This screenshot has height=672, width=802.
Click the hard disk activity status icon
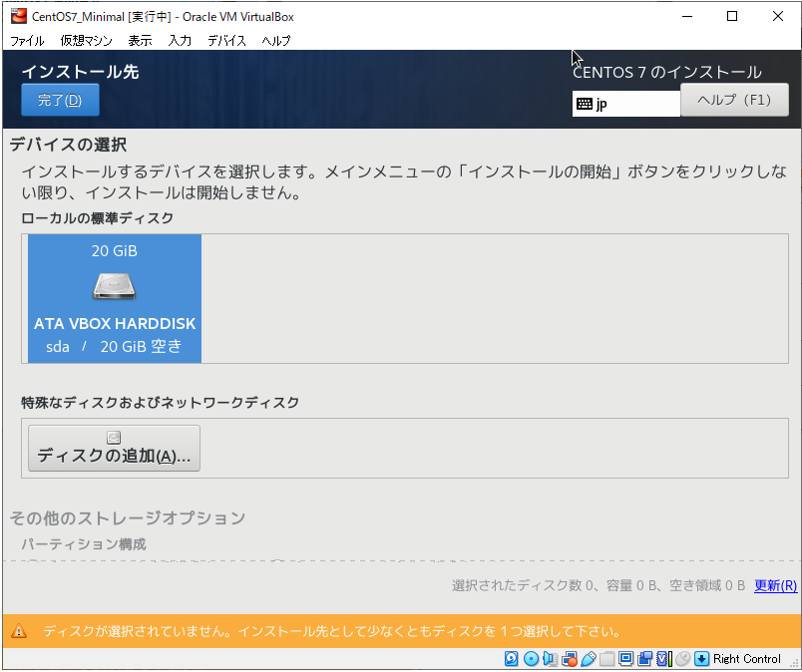[512, 659]
